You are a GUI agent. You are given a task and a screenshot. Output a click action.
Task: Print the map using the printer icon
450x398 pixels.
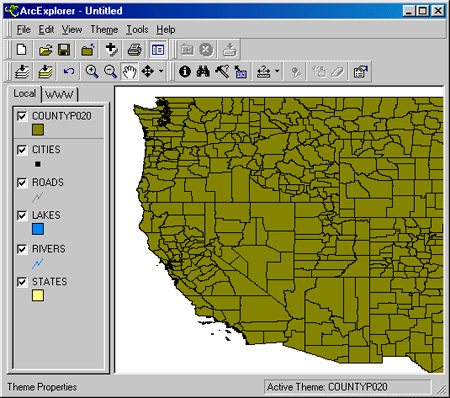click(135, 50)
